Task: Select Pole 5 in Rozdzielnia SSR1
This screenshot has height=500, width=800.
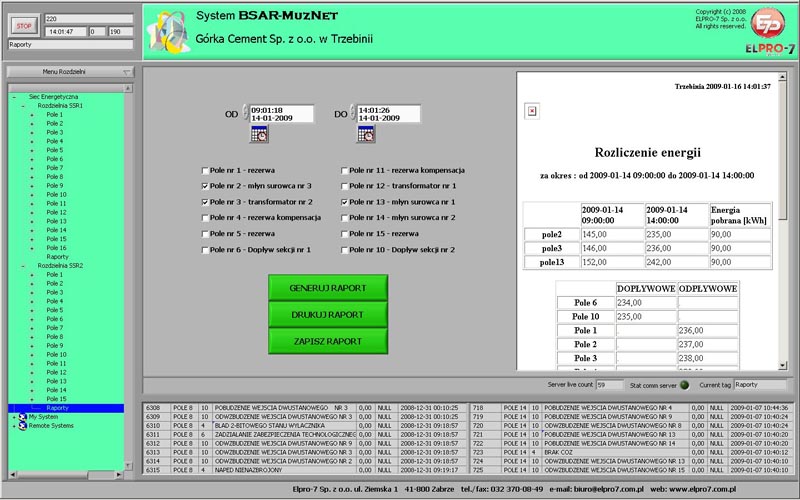Action: [55, 150]
